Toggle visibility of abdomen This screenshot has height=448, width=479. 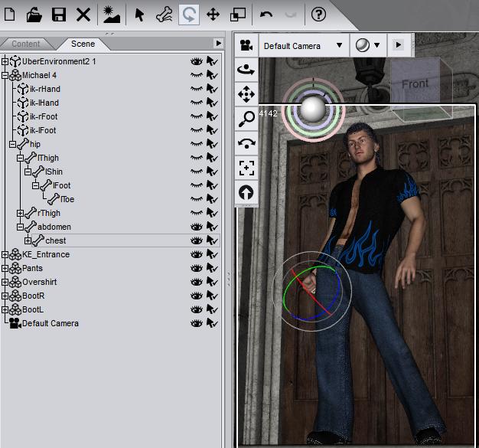[197, 227]
